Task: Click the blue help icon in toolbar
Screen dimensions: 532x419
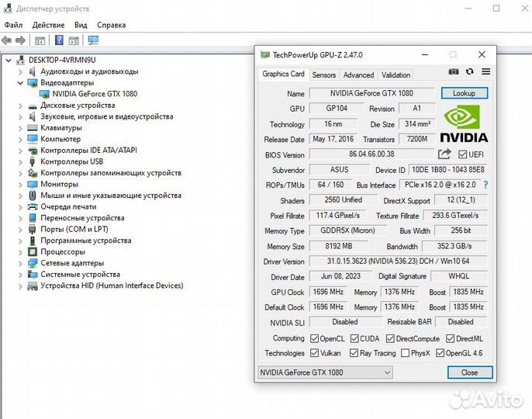Action: pyautogui.click(x=59, y=40)
